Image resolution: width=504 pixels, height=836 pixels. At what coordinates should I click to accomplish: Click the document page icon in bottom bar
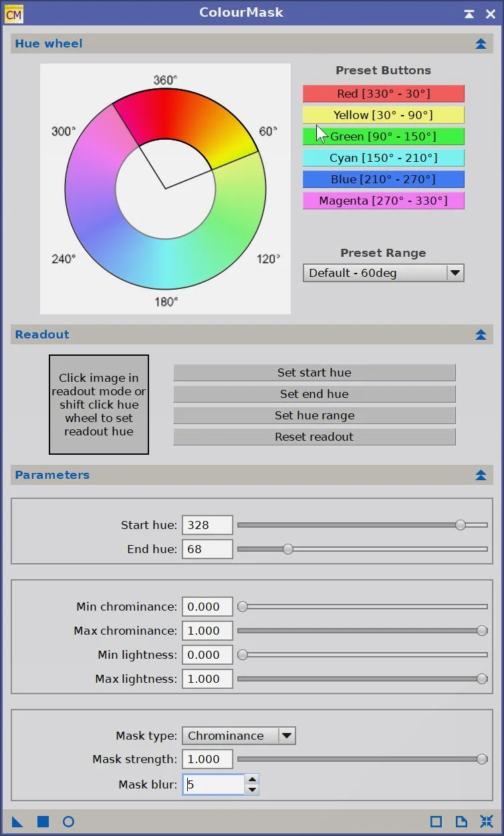click(461, 822)
